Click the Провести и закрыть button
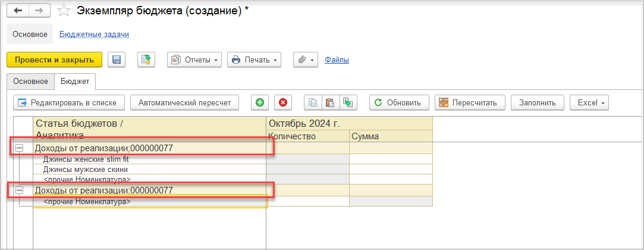The width and height of the screenshot is (644, 250). tap(54, 60)
